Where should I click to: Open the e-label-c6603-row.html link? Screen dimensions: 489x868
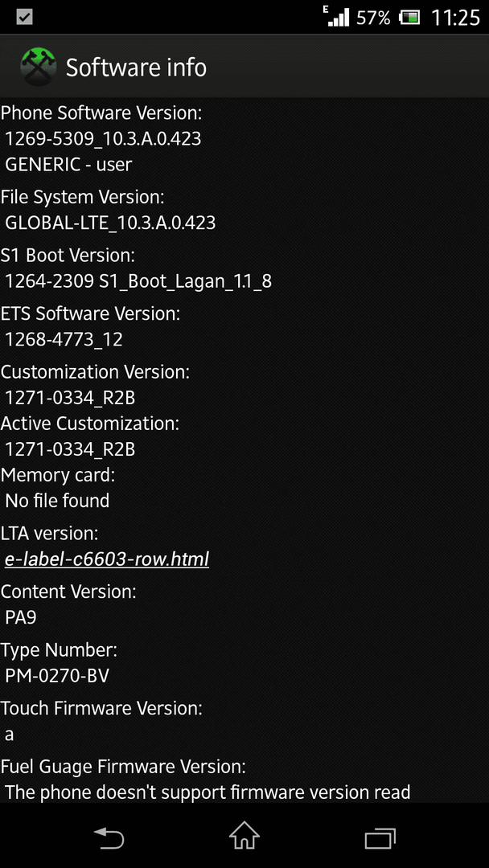click(x=107, y=559)
